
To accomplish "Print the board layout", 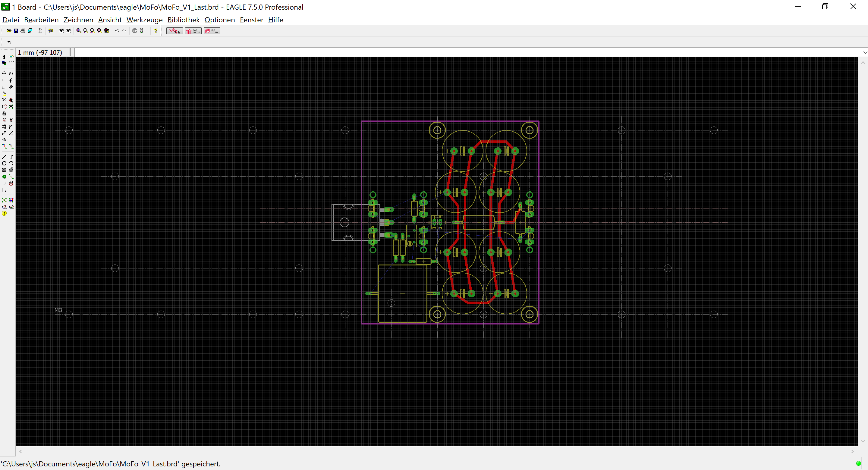I will 23,31.
